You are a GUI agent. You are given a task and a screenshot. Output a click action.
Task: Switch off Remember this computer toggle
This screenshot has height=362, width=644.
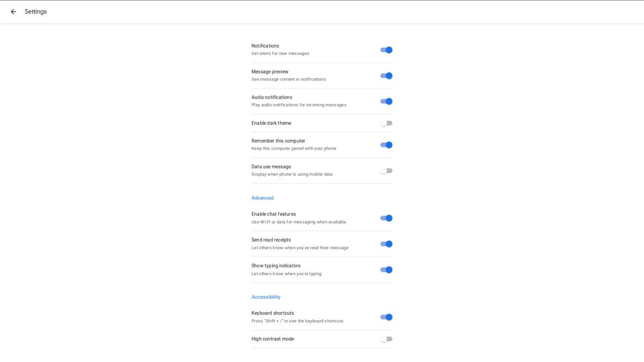[386, 145]
